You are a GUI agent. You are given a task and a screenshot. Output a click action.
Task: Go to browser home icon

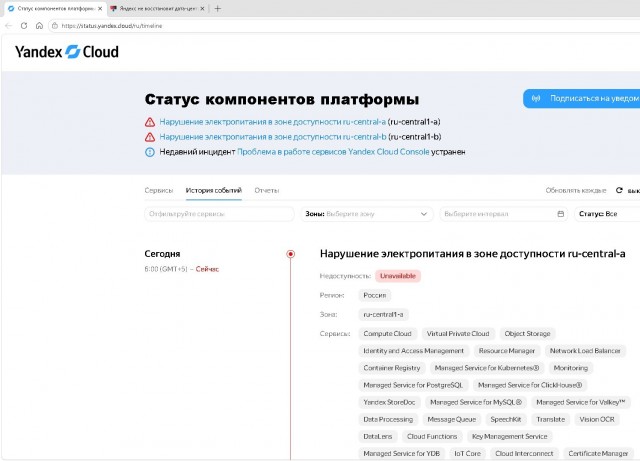pos(39,26)
